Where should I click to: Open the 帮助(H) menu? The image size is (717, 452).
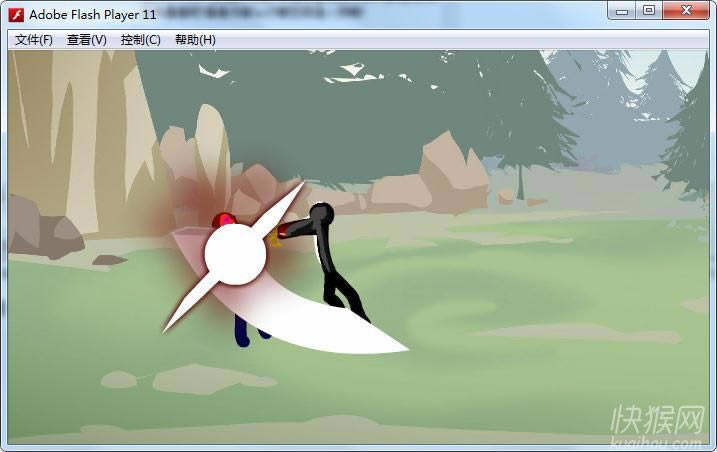pos(195,40)
